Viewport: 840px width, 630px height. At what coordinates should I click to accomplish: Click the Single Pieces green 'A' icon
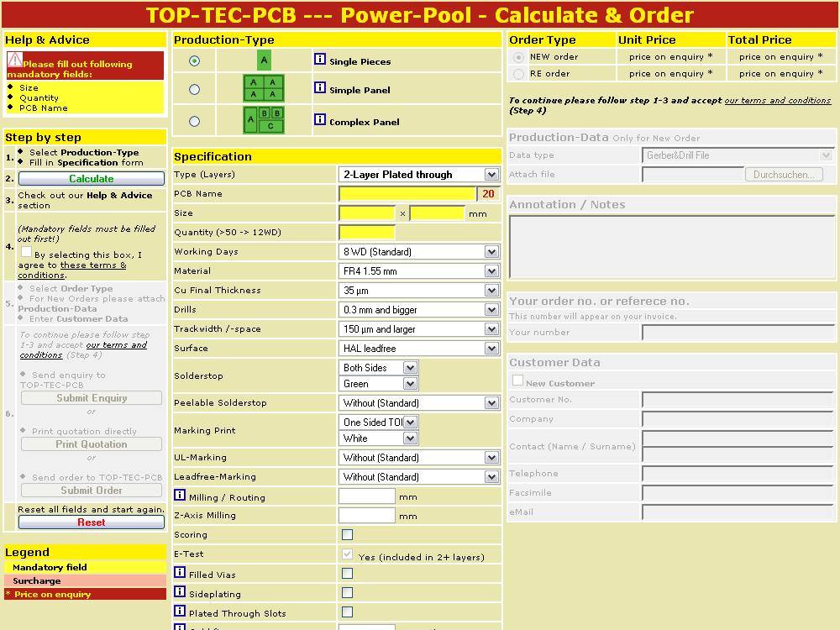pos(264,60)
